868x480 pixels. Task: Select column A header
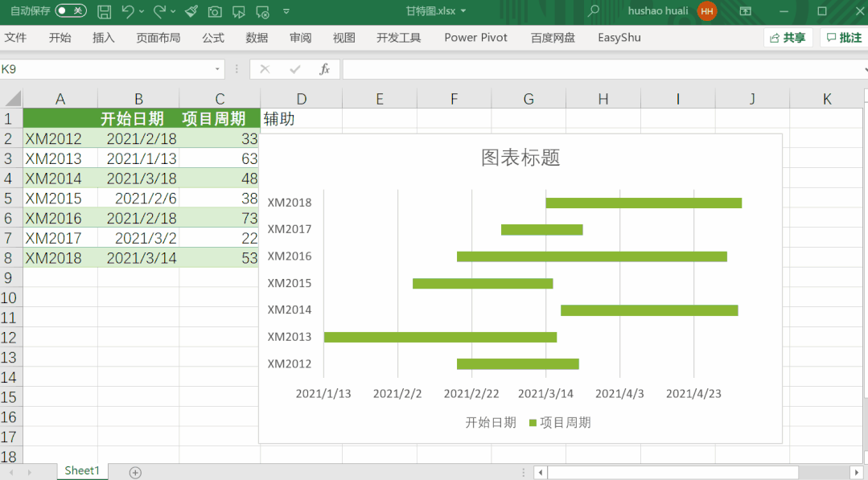(60, 99)
